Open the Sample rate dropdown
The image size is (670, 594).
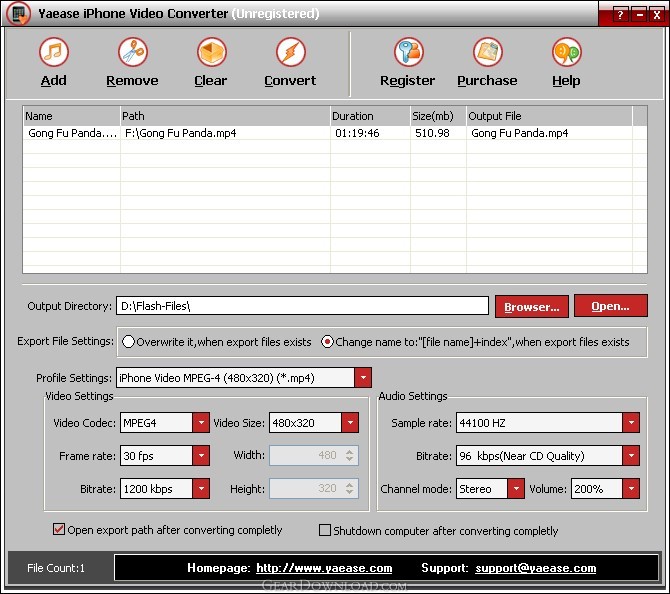point(631,423)
